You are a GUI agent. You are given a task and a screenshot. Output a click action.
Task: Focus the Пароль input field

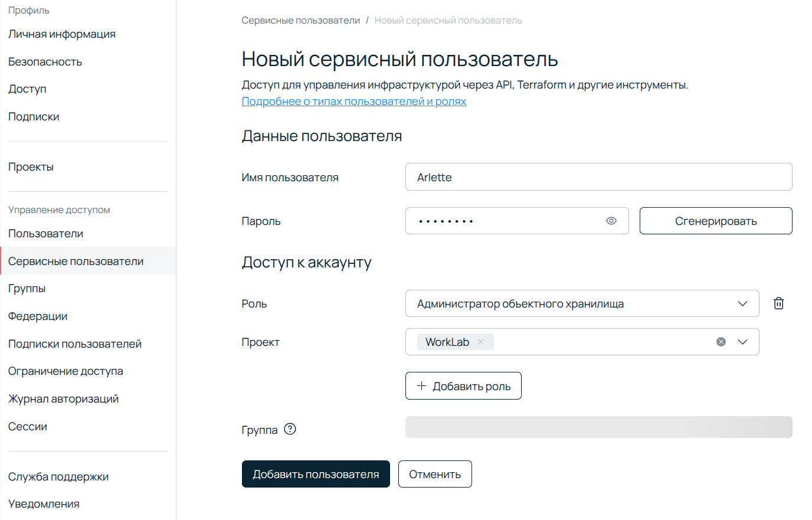pyautogui.click(x=517, y=221)
